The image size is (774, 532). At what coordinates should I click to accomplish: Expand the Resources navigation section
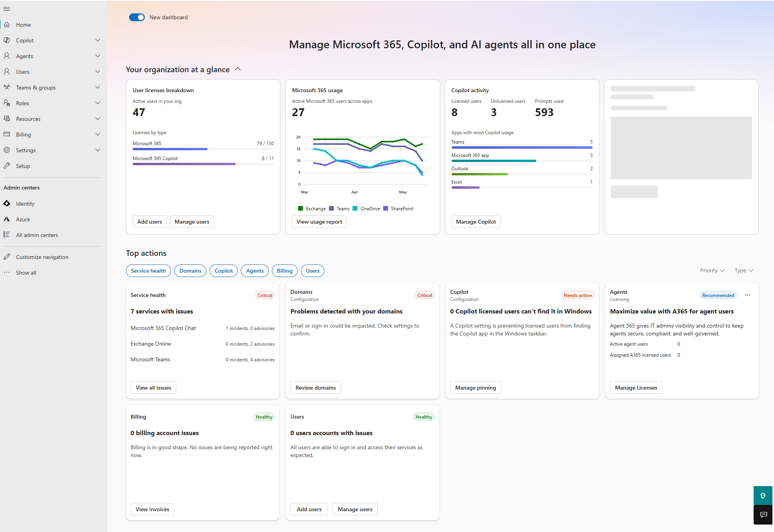(x=98, y=119)
